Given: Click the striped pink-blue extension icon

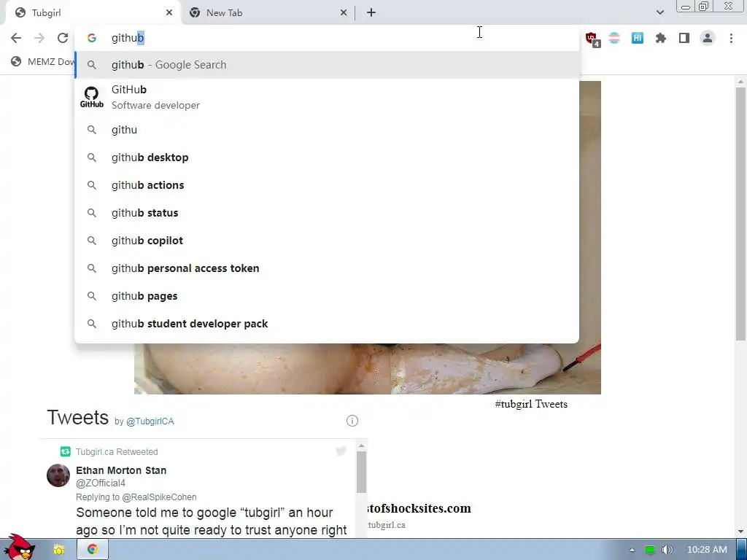Looking at the screenshot, I should tap(614, 38).
